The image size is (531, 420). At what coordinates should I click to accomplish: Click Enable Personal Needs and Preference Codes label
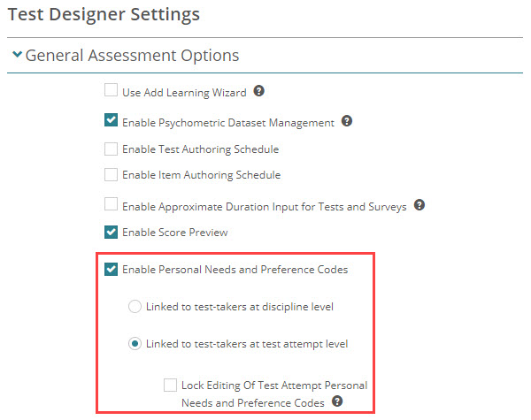click(x=235, y=270)
